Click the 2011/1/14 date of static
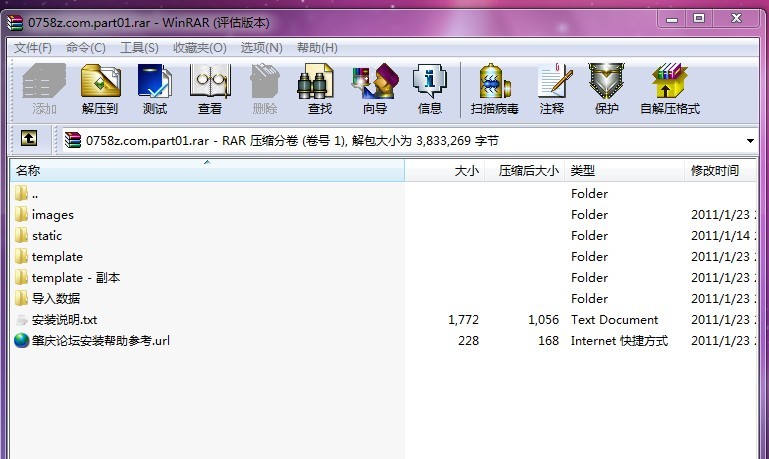 pos(720,235)
